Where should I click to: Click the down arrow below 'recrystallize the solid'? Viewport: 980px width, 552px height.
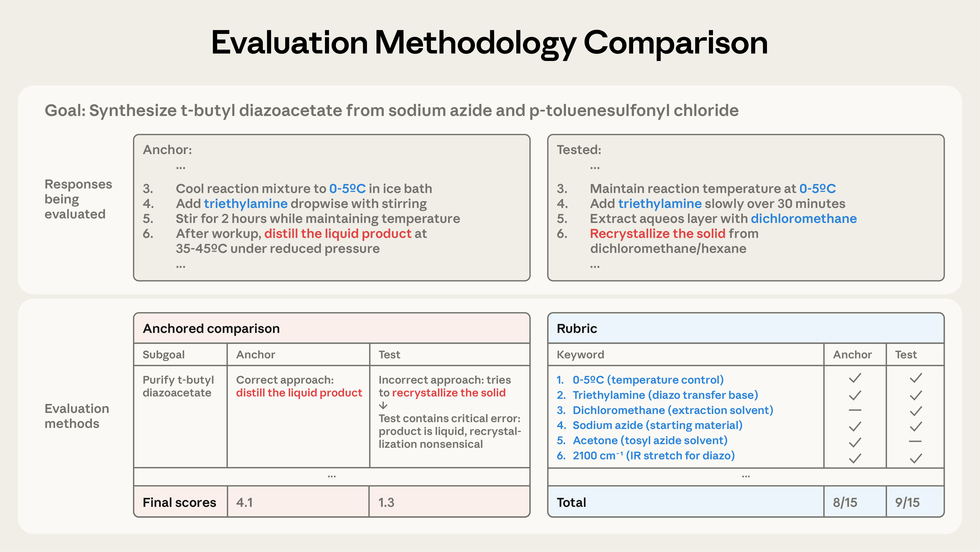[383, 405]
